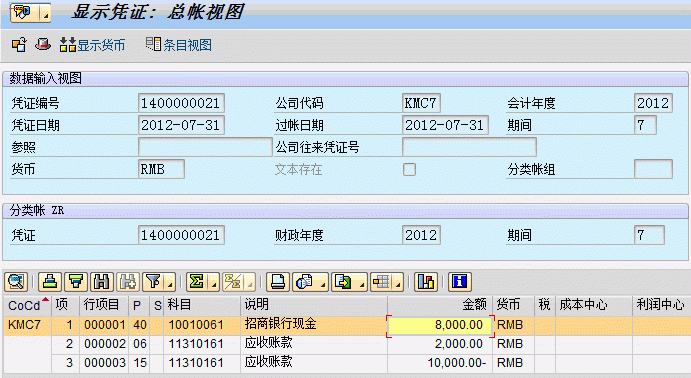Click the 2,000.00 amount cell
Viewport: 691px width, 378px height.
(x=440, y=344)
